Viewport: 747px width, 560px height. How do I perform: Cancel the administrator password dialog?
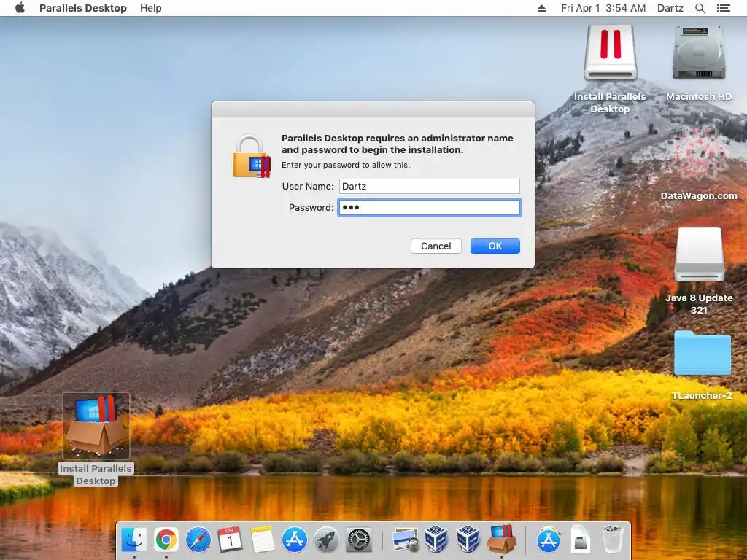pyautogui.click(x=436, y=246)
